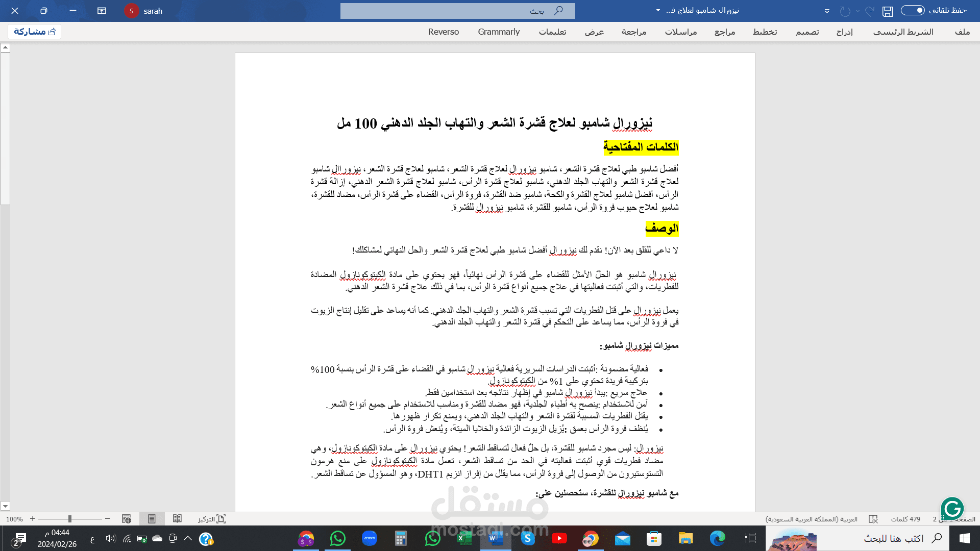The width and height of the screenshot is (980, 551).
Task: Click the vertical scrollbar thumb
Action: coord(5,129)
